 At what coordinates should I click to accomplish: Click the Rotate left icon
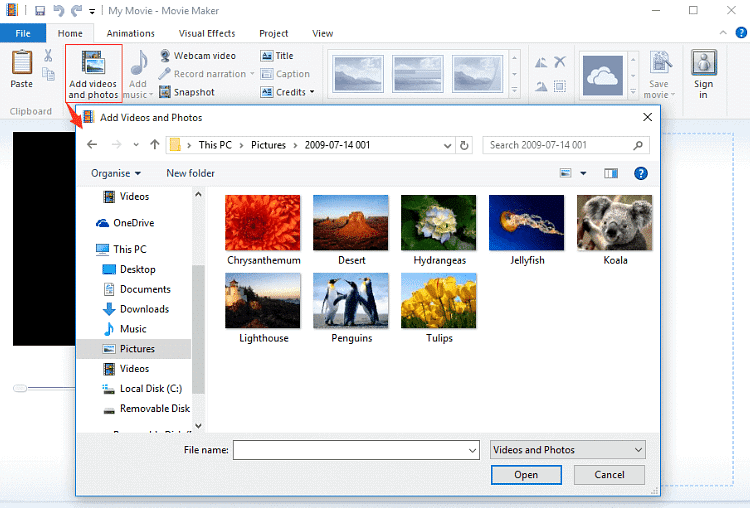541,62
